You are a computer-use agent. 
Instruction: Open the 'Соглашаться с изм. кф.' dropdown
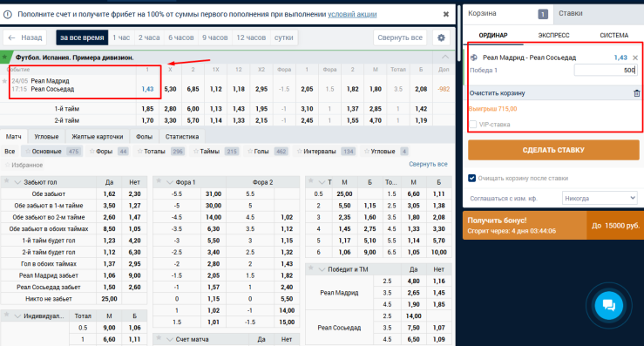tap(600, 198)
